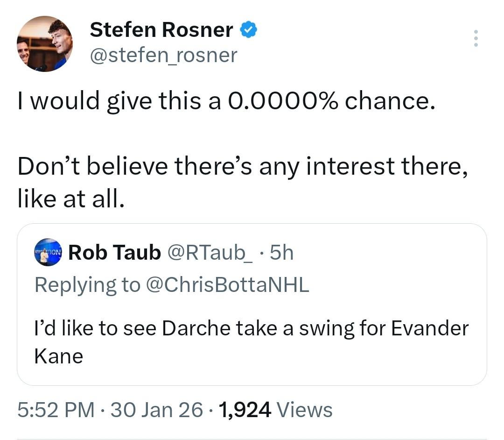
Task: Open the quoted Rob Taub tweet card
Action: click(x=252, y=304)
